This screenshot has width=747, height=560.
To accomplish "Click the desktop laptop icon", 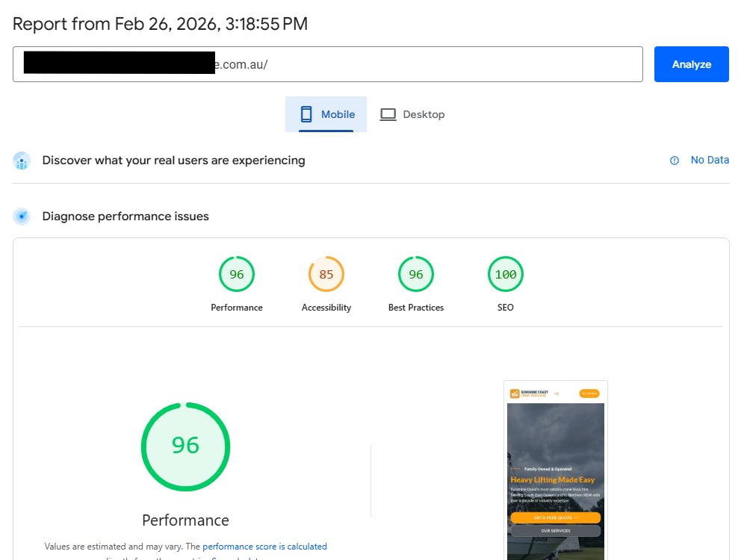I will 388,114.
